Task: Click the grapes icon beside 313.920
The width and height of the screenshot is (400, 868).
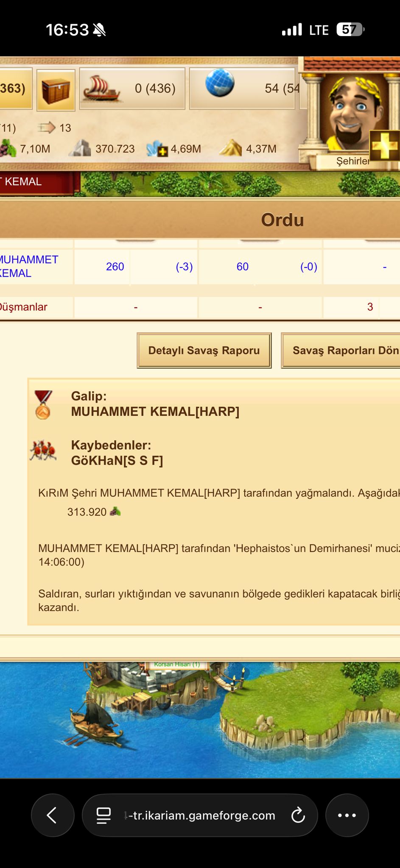Action: pyautogui.click(x=115, y=512)
